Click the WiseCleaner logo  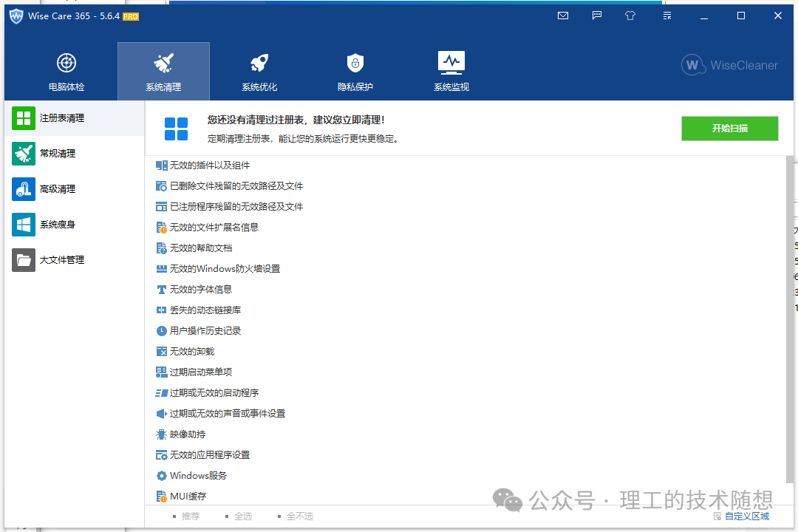[x=729, y=66]
